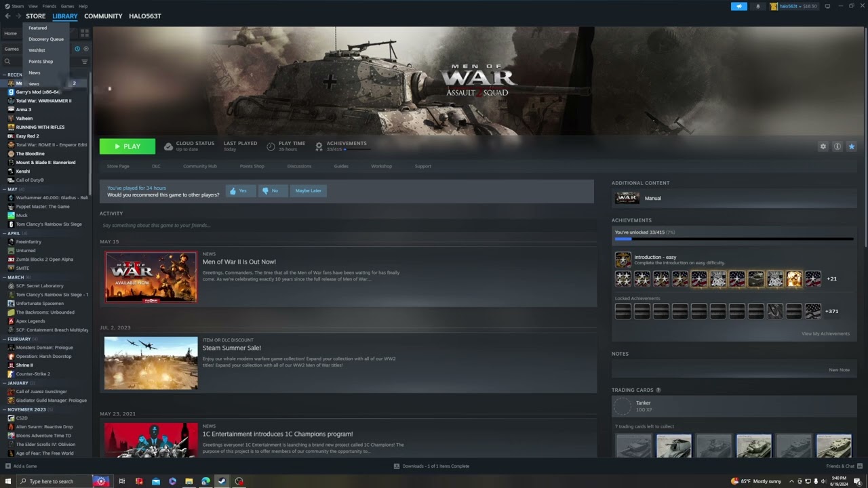The height and width of the screenshot is (488, 868).
Task: Click New Note in Notes section
Action: click(839, 370)
